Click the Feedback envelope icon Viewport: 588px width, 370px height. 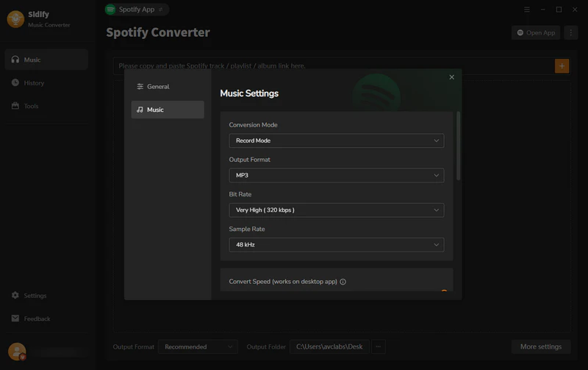[x=15, y=319]
